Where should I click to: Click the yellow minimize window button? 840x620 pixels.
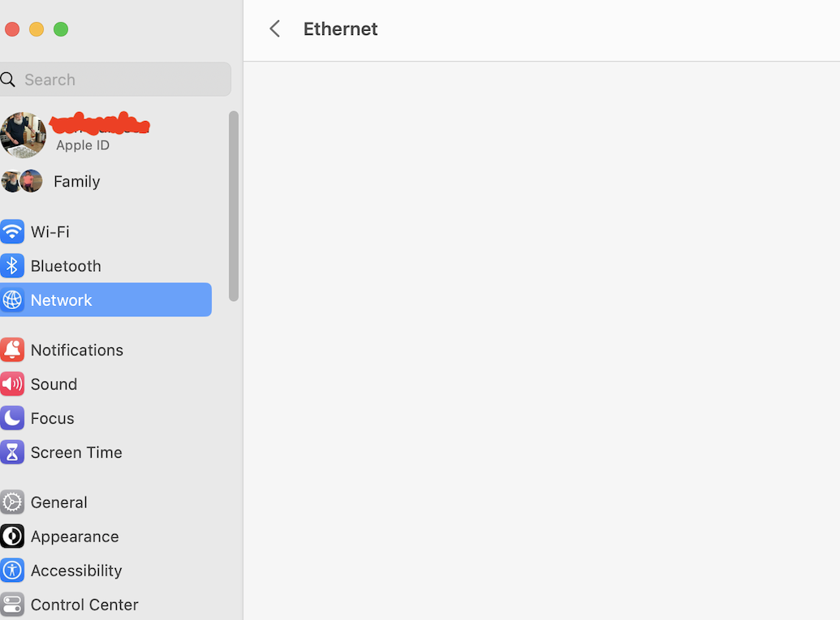point(37,29)
